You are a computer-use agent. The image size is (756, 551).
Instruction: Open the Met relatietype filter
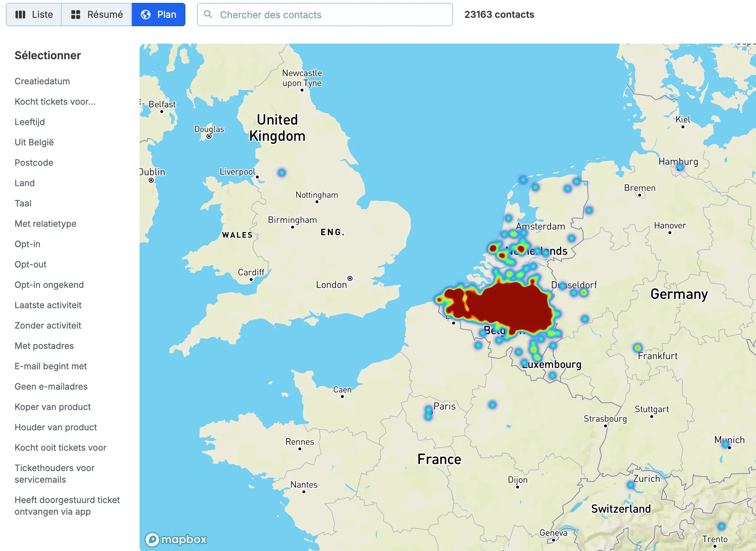pos(45,224)
